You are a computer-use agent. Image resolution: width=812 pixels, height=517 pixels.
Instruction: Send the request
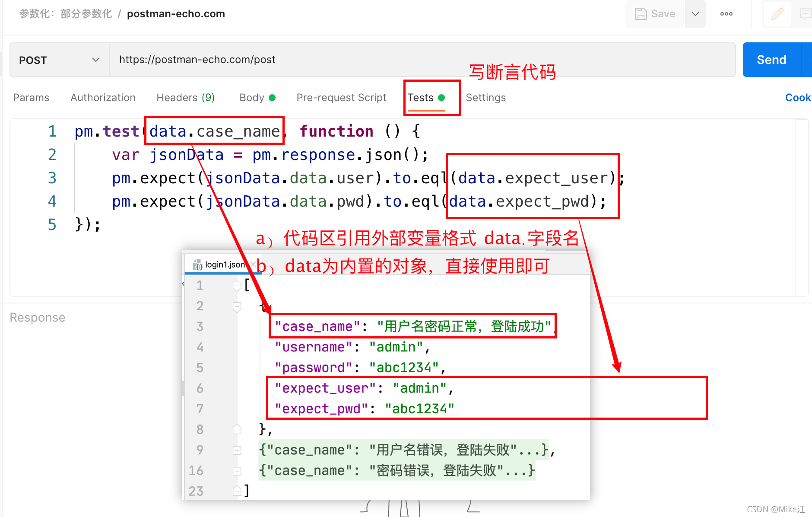(771, 60)
